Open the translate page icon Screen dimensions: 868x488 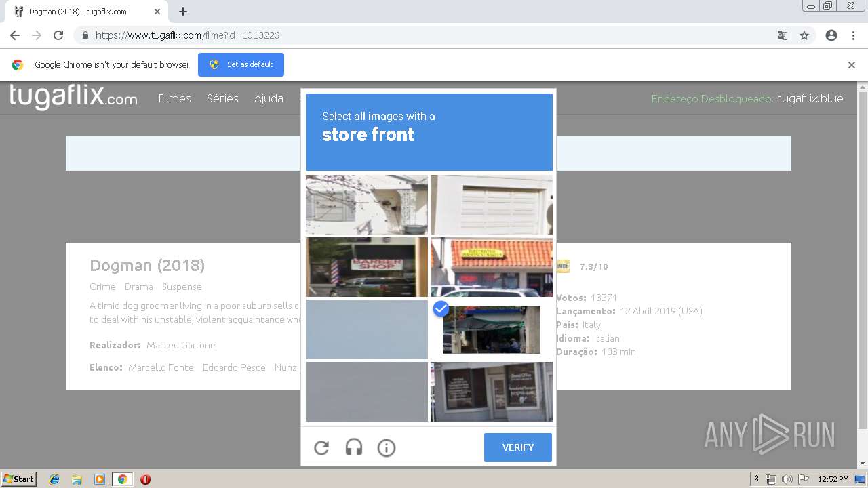click(x=783, y=35)
